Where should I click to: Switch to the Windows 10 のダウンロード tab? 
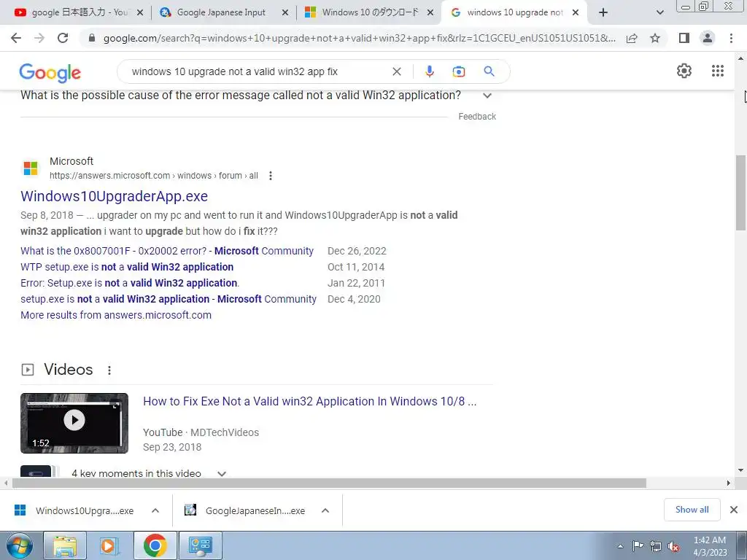point(370,13)
